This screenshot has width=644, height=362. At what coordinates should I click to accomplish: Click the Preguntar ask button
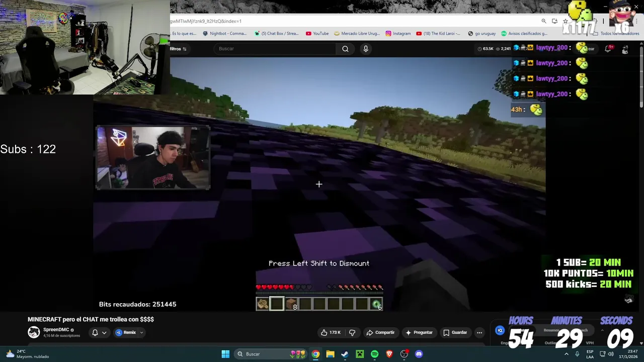[x=419, y=332]
